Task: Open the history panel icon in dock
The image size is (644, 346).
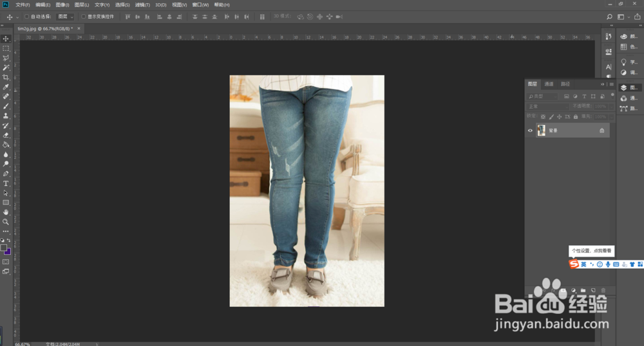Action: [x=609, y=37]
